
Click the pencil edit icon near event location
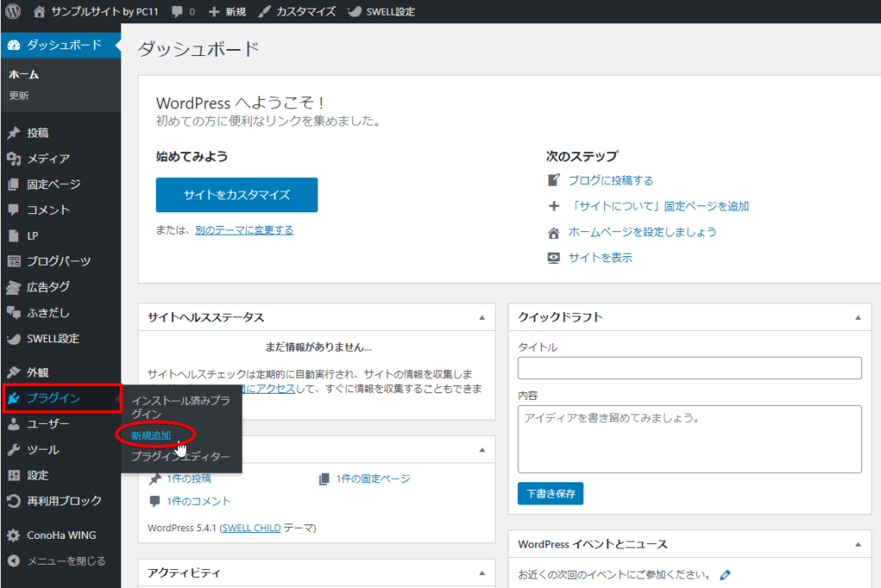725,574
